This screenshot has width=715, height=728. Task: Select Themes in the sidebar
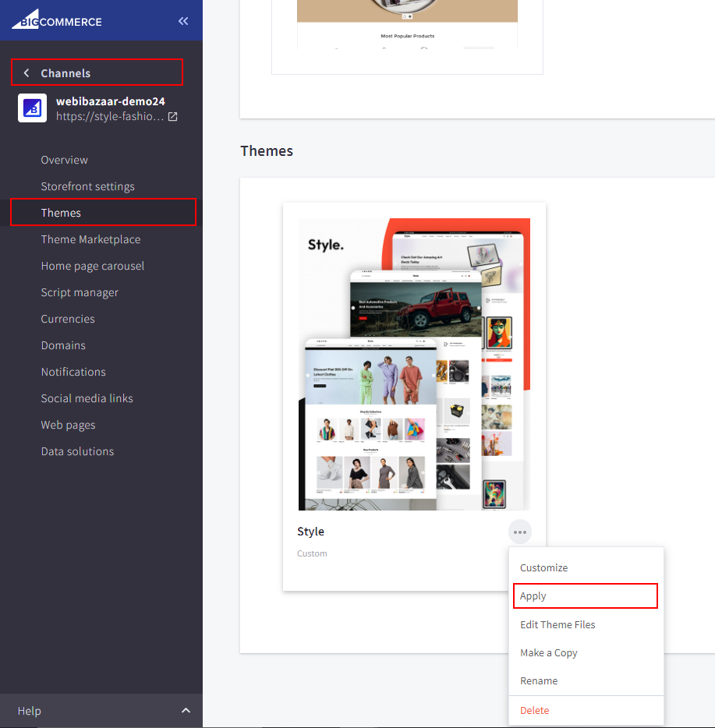click(61, 213)
